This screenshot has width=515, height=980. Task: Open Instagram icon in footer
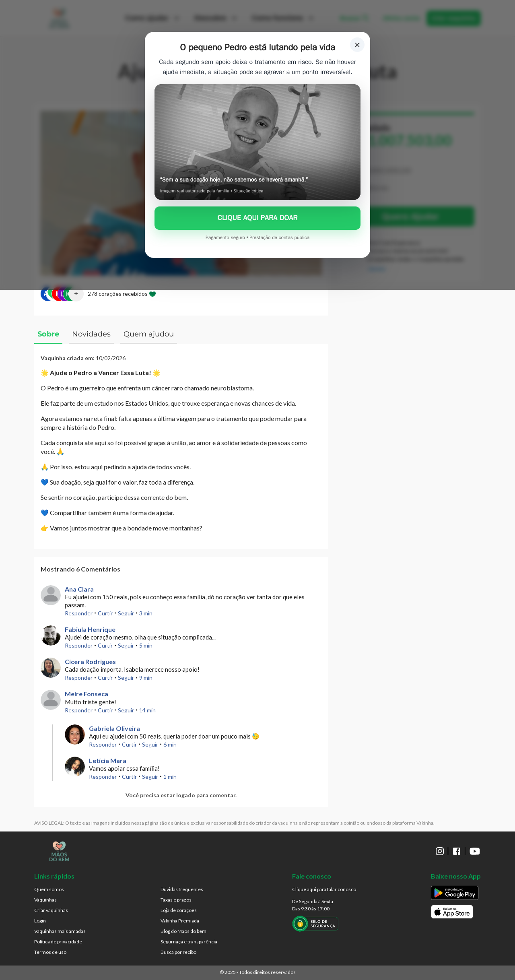coord(440,851)
